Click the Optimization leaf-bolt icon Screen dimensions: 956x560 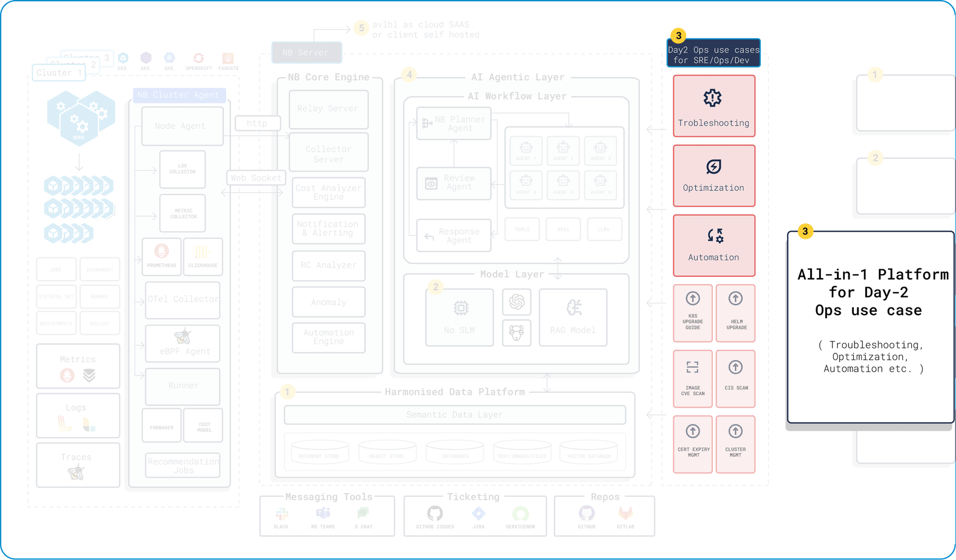point(713,167)
